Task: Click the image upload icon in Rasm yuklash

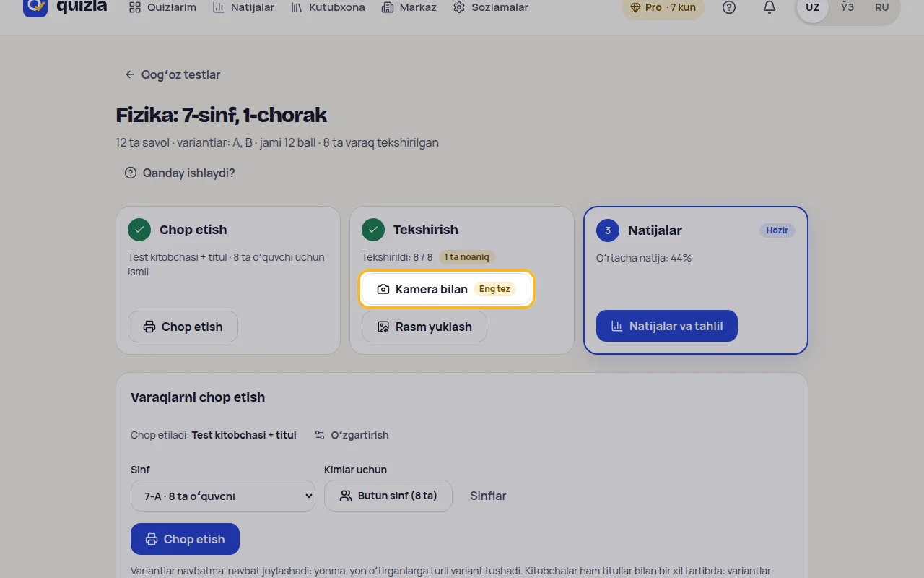Action: point(383,327)
